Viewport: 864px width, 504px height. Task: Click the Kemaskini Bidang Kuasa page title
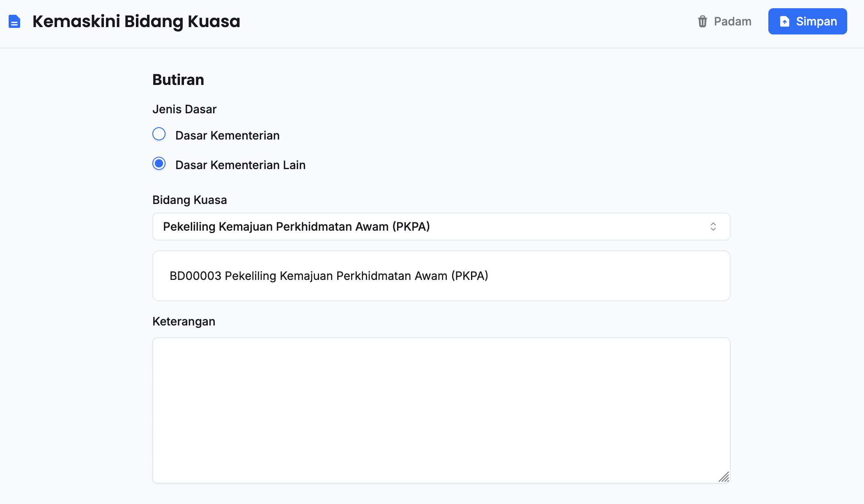tap(136, 21)
